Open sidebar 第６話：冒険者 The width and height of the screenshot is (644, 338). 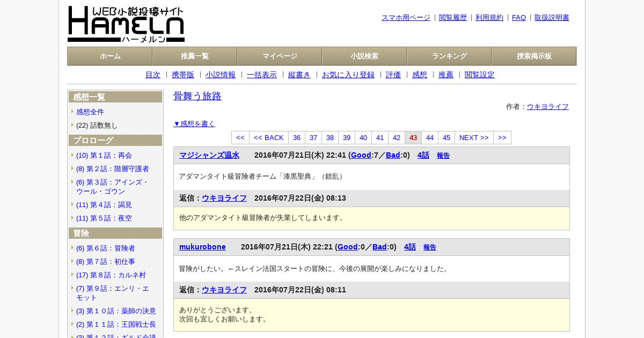106,248
